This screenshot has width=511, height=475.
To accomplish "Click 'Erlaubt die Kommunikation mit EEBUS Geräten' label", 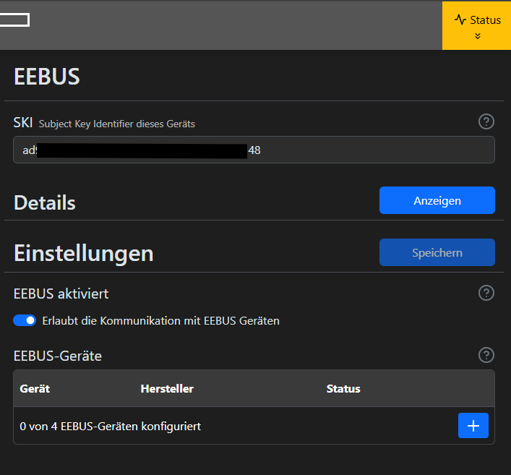I will pos(161,321).
